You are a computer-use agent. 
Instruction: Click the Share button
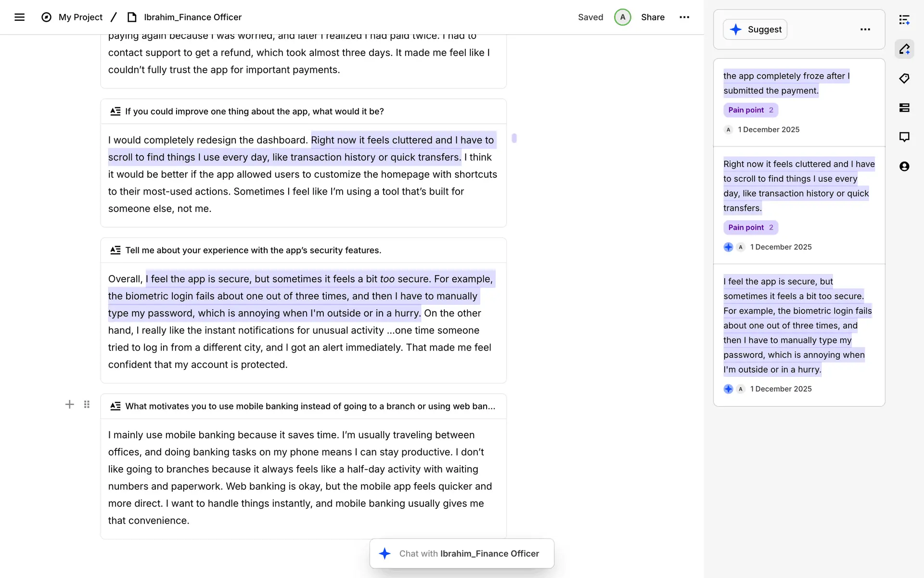coord(653,17)
